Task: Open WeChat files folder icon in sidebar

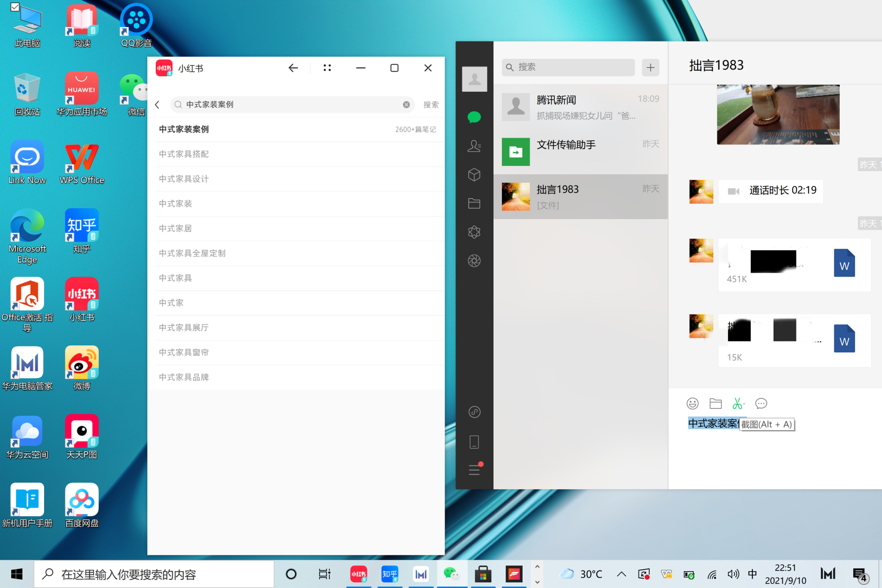Action: (x=474, y=203)
